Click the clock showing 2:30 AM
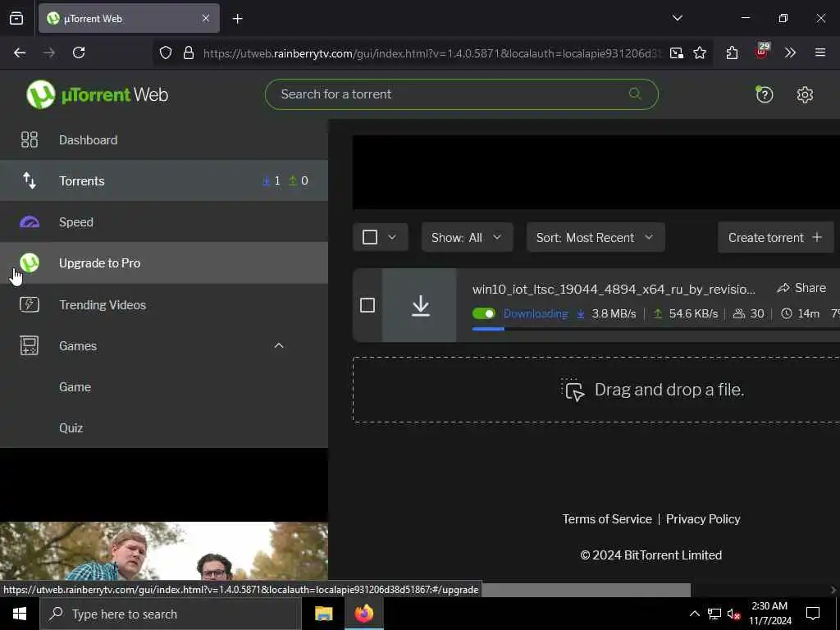The image size is (840, 630). [x=769, y=606]
